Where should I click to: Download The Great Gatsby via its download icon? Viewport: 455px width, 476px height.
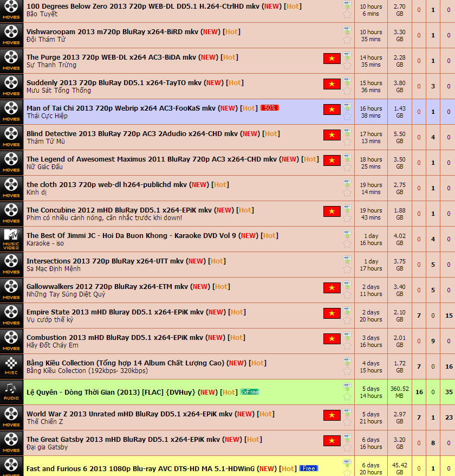click(x=347, y=439)
